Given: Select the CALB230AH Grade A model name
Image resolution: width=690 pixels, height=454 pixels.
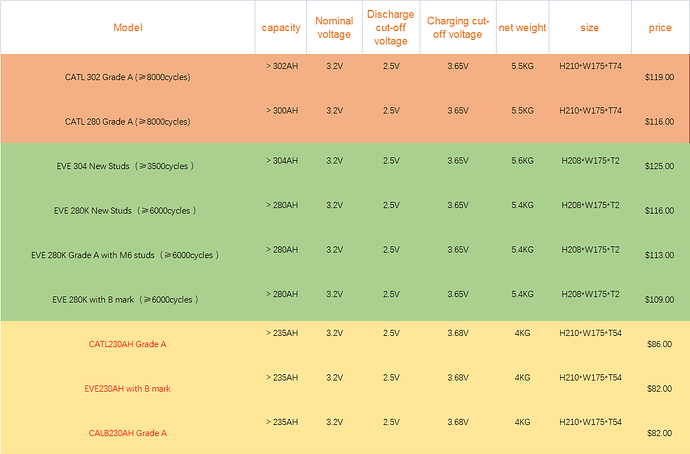Looking at the screenshot, I should point(128,433).
